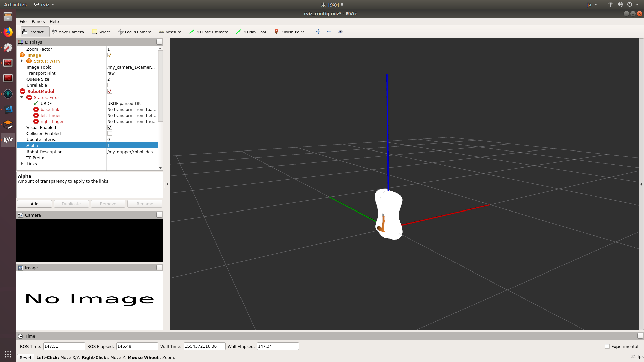Click the Displays scrollbar up arrow

[x=160, y=48]
